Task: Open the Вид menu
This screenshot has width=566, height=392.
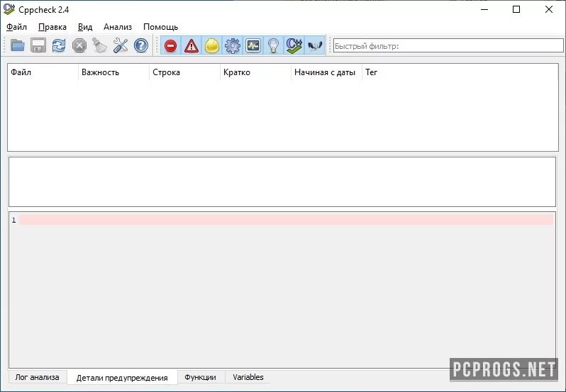Action: [x=85, y=27]
